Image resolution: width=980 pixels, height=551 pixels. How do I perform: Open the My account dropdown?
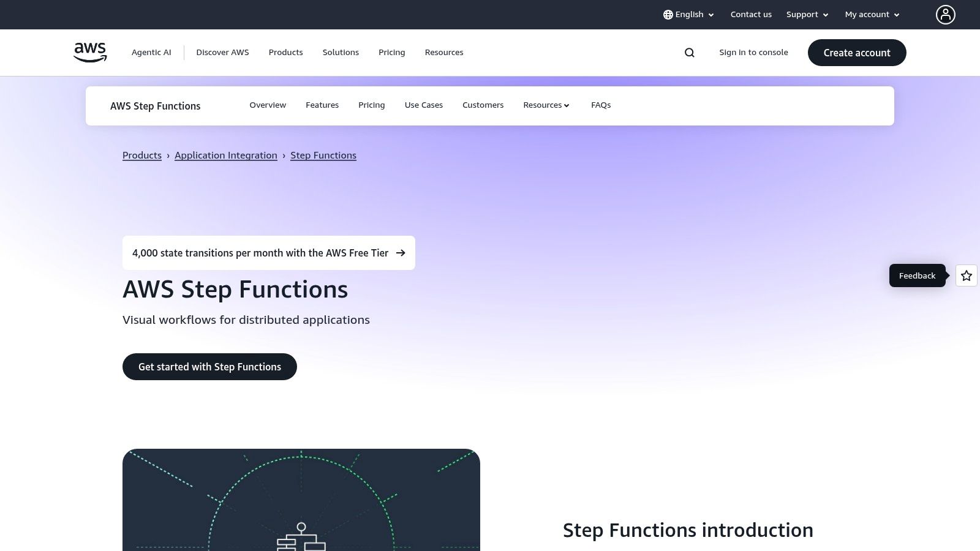click(x=872, y=15)
